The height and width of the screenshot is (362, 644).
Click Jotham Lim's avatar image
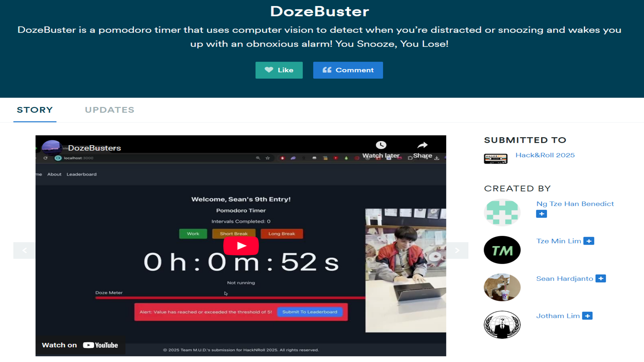502,325
